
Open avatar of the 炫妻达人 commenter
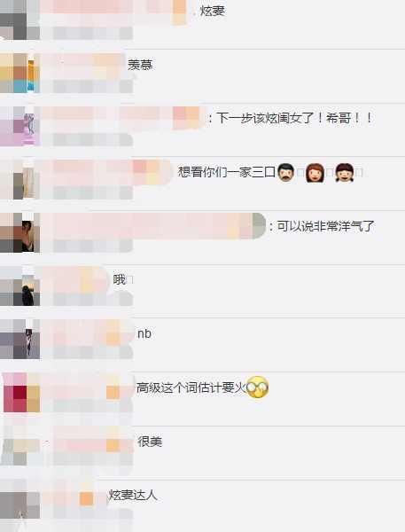(19, 502)
